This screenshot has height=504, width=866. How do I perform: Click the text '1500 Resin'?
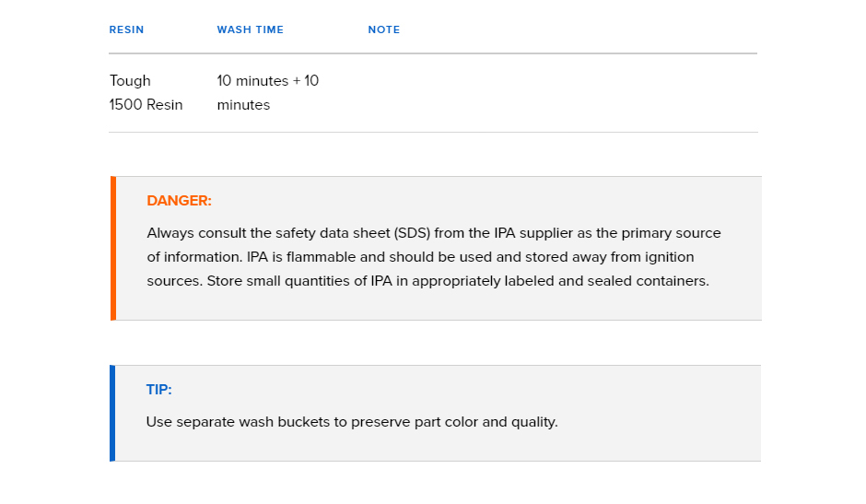(x=146, y=105)
